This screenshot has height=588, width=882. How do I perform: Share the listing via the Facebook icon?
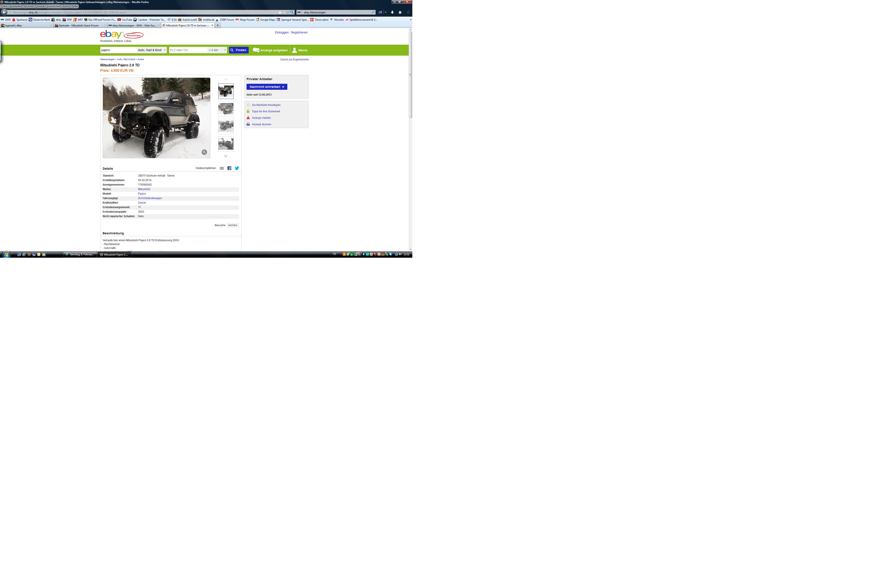(229, 168)
